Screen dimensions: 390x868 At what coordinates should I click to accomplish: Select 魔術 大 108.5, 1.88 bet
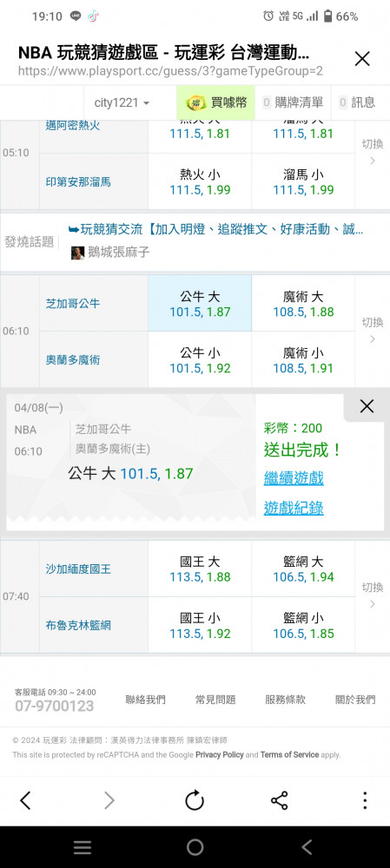click(x=303, y=303)
